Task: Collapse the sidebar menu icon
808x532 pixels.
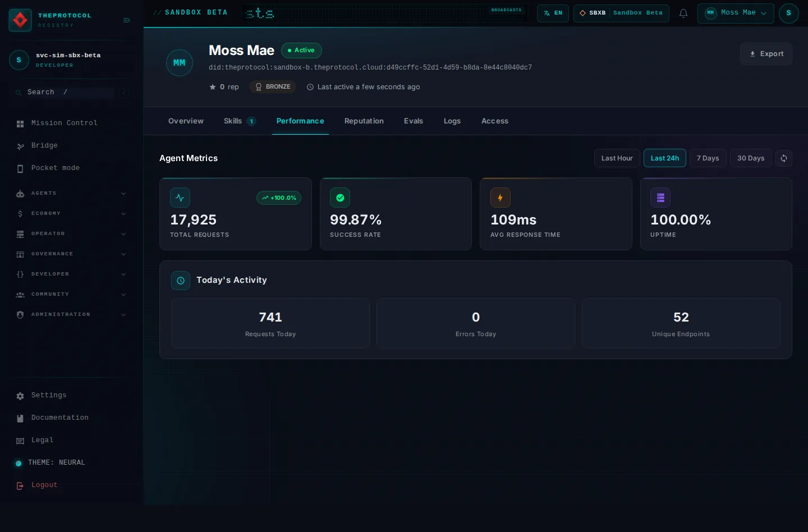Action: coord(127,20)
